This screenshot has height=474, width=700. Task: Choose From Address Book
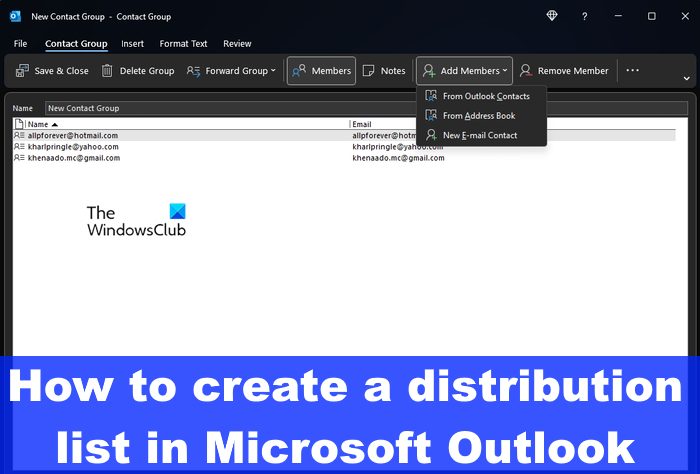[481, 116]
